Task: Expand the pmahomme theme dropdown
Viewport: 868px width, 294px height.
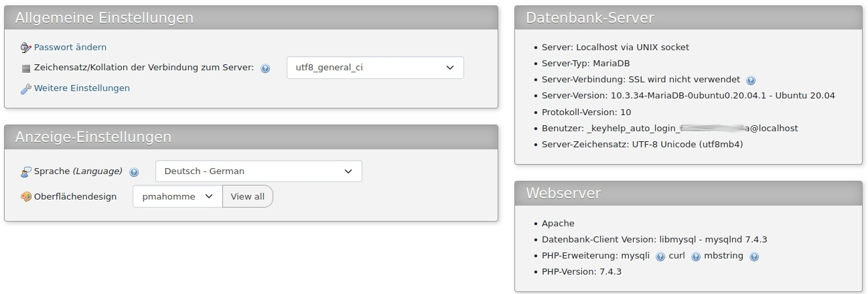Action: pos(177,197)
